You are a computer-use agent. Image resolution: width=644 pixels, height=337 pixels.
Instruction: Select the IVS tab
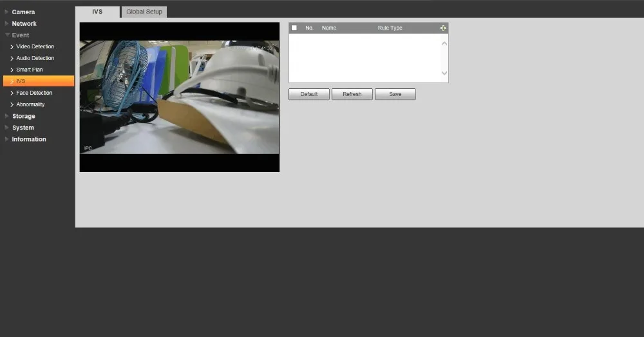[x=97, y=12]
